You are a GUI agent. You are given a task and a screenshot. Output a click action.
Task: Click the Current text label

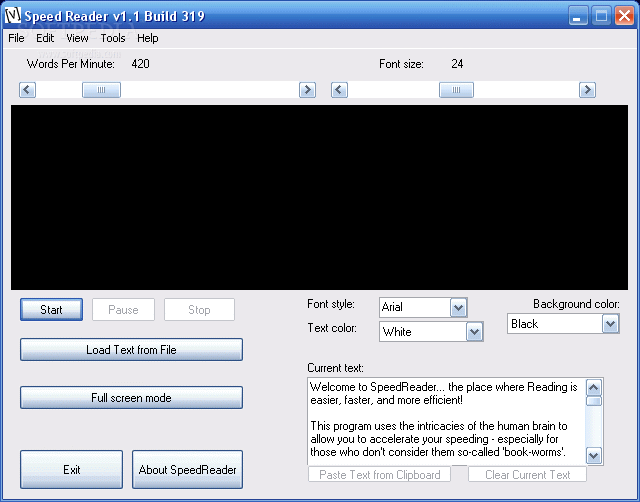pos(335,368)
